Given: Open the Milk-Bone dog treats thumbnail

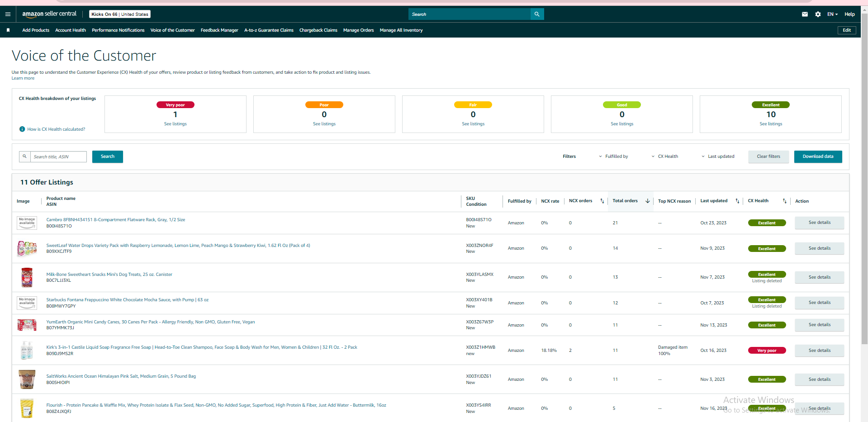Looking at the screenshot, I should (27, 277).
